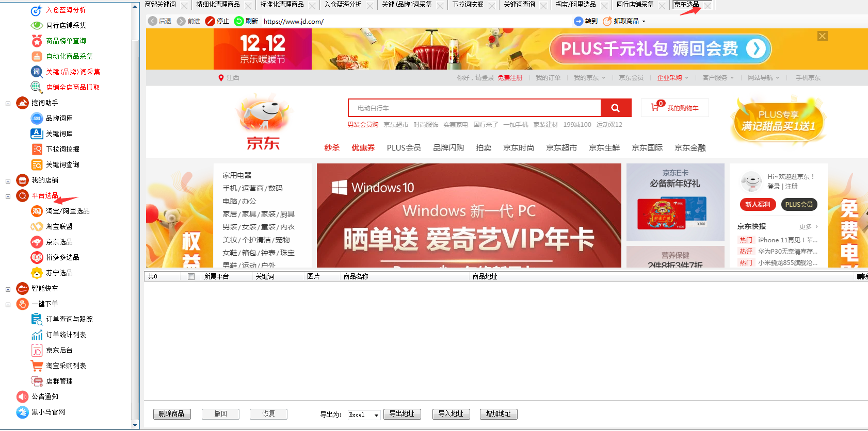Click the 恢复 button

coord(268,414)
